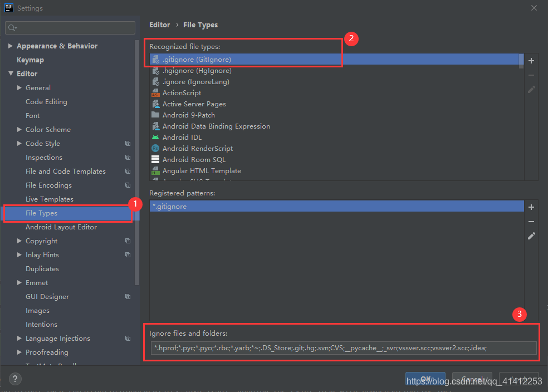Click edit pencil beside Recognized file types

click(x=531, y=90)
